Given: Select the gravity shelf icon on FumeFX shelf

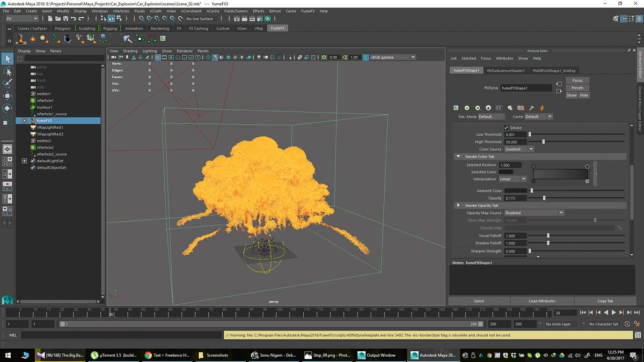Looking at the screenshot, I should [x=102, y=39].
